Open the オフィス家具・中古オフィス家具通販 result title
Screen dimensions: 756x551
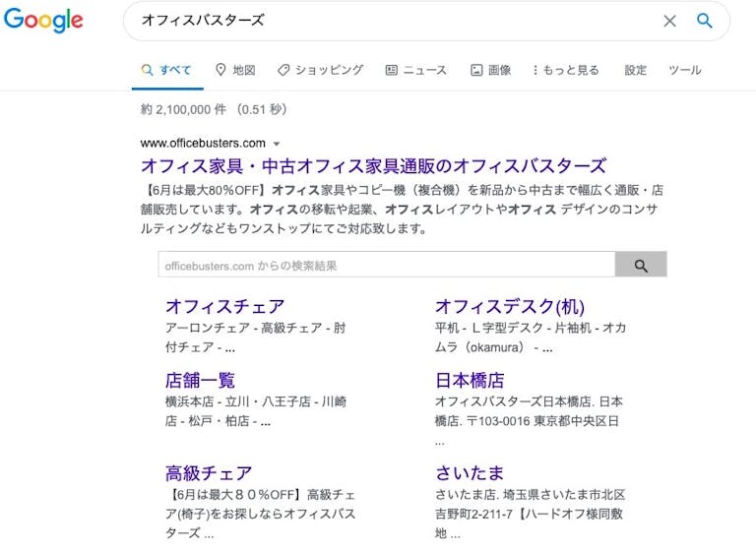[x=374, y=166]
